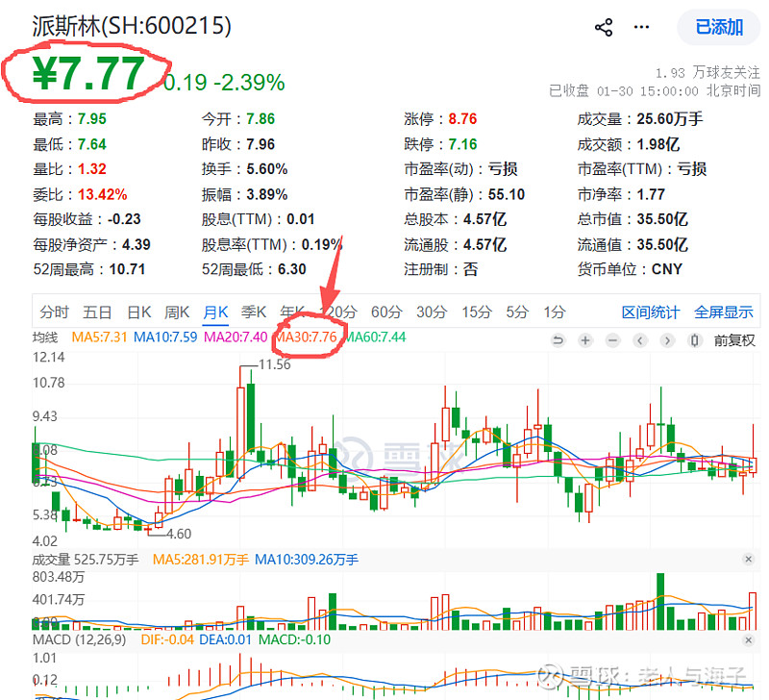Click the 市盈率(静) value 55.10
The height and width of the screenshot is (700, 769).
(x=507, y=194)
